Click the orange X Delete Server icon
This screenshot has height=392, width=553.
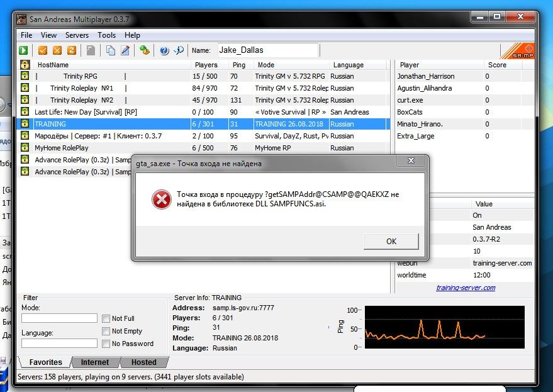[57, 50]
